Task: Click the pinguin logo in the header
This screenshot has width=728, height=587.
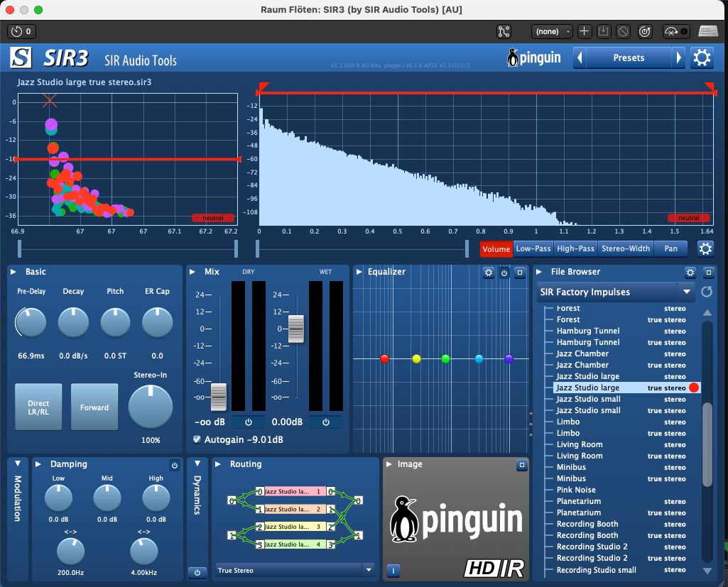Action: [534, 58]
